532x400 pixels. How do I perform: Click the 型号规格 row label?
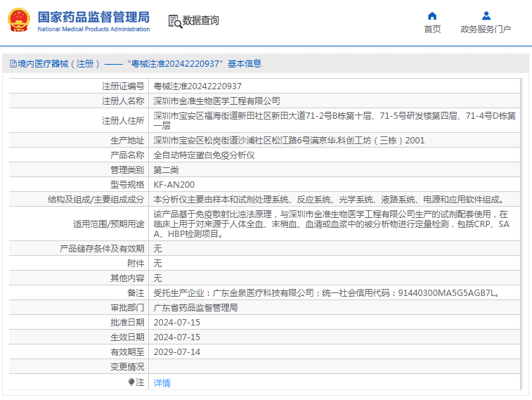[x=127, y=185]
